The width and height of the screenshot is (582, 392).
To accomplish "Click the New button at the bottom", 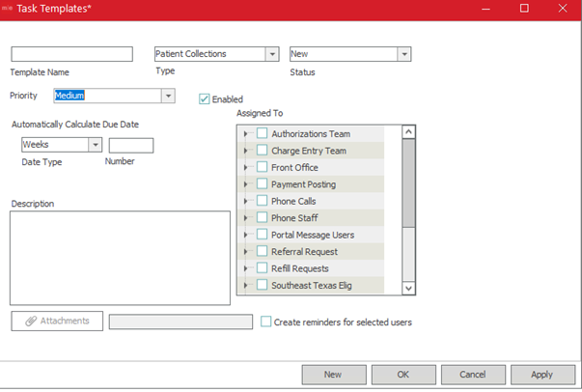I will pyautogui.click(x=333, y=375).
